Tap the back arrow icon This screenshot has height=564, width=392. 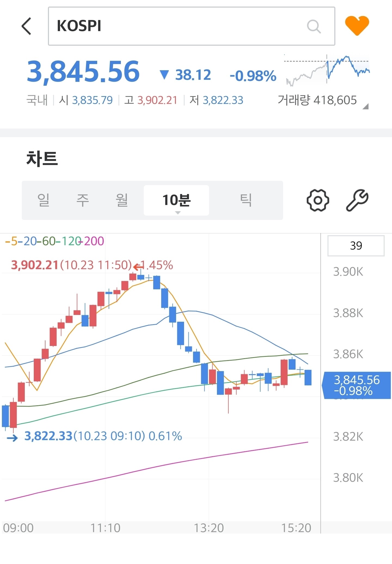tap(26, 26)
